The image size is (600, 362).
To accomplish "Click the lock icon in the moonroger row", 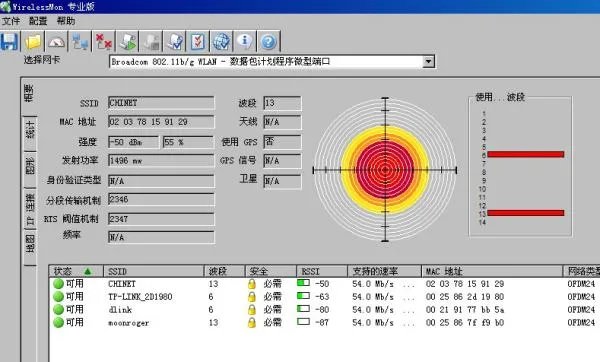I will (251, 323).
